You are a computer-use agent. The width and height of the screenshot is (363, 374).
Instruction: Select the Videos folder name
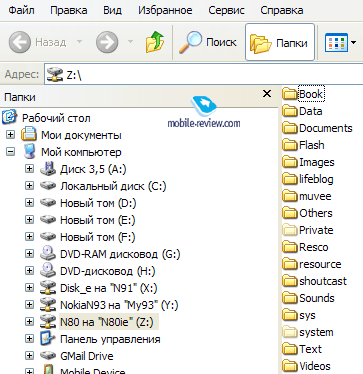coord(315,366)
